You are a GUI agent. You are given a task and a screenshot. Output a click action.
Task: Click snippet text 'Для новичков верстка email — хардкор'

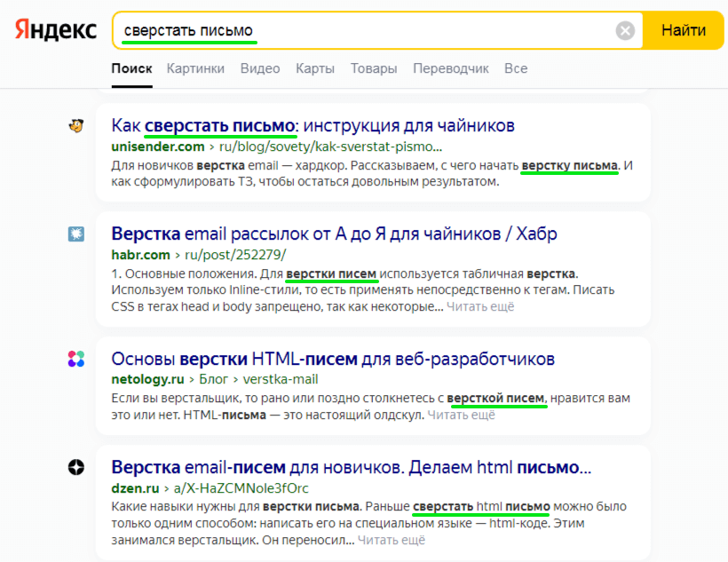(x=230, y=166)
